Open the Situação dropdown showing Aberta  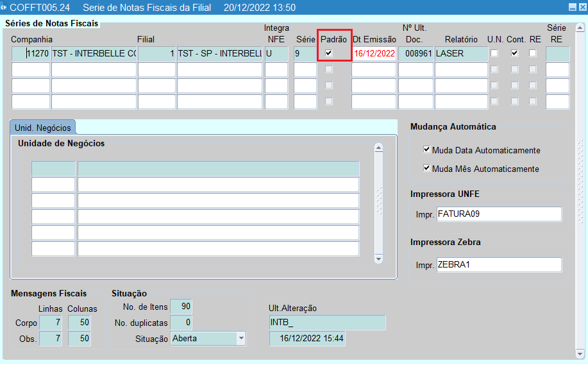[x=241, y=338]
